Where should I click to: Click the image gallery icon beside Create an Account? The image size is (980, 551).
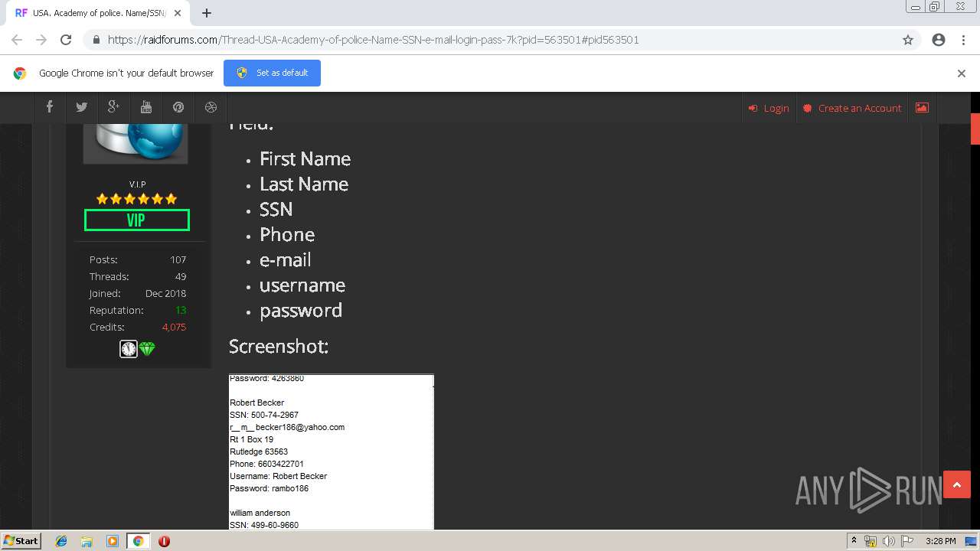coord(922,108)
